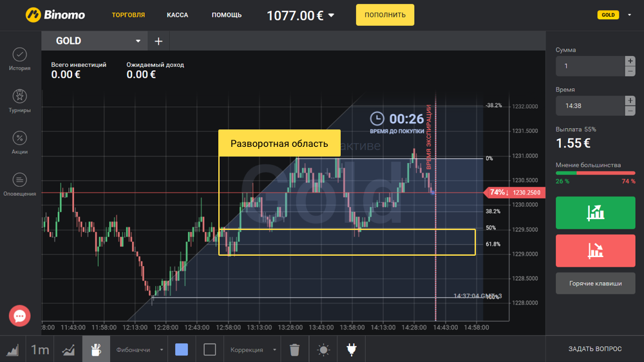Click the 00:26 countdown timer
The height and width of the screenshot is (362, 644).
406,119
